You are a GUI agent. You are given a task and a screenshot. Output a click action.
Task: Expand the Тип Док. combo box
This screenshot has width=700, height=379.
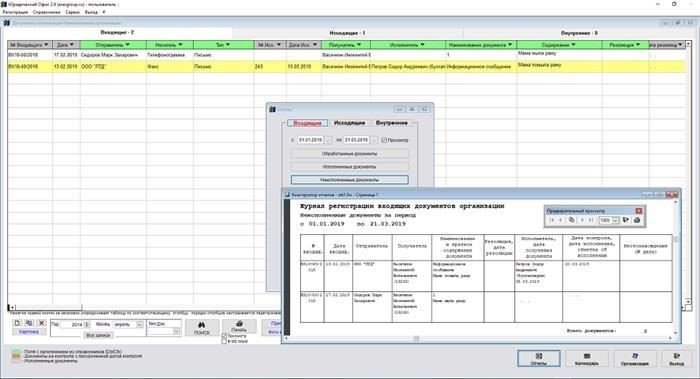click(x=176, y=331)
